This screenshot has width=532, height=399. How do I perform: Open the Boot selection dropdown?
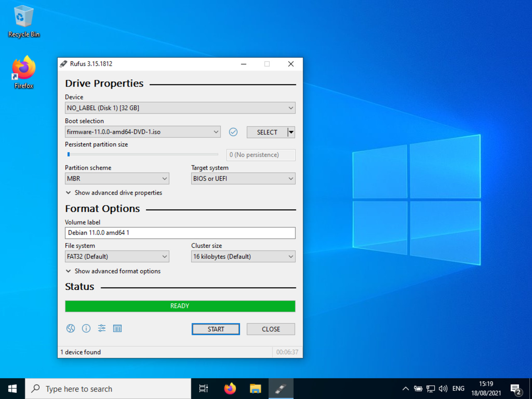[x=143, y=132]
